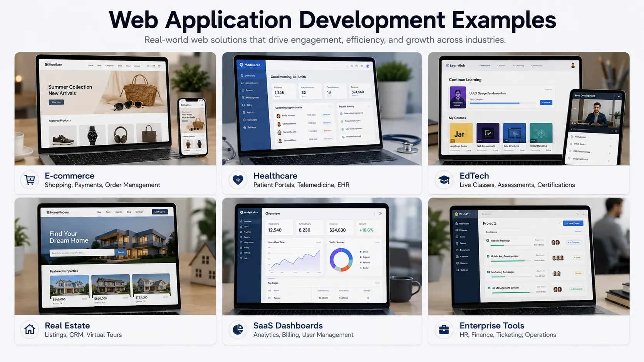Click the Enterprise Tools briefcase icon
The image size is (644, 362).
coord(444,329)
